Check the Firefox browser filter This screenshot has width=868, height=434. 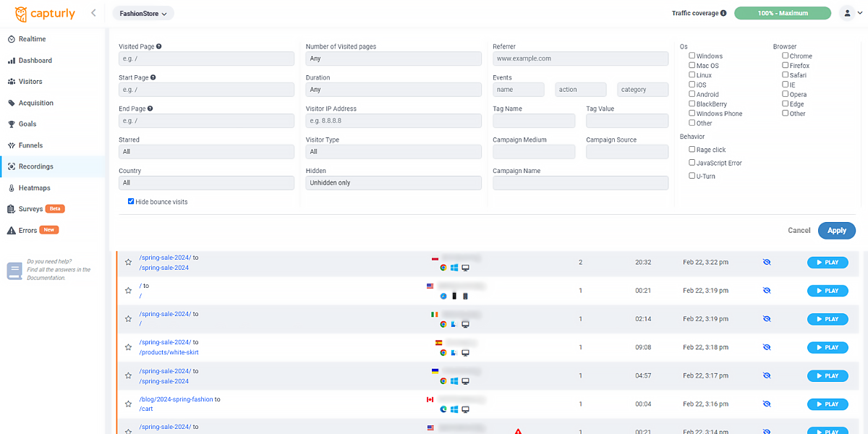coord(786,66)
